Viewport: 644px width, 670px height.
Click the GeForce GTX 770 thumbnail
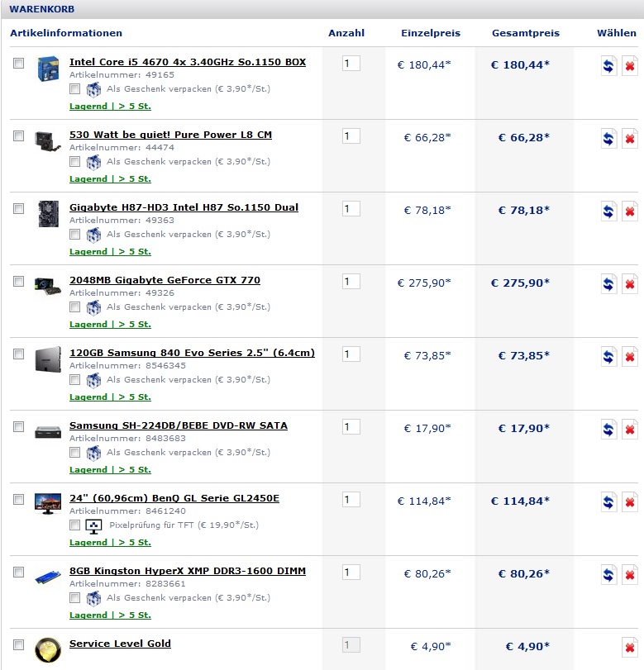point(48,287)
